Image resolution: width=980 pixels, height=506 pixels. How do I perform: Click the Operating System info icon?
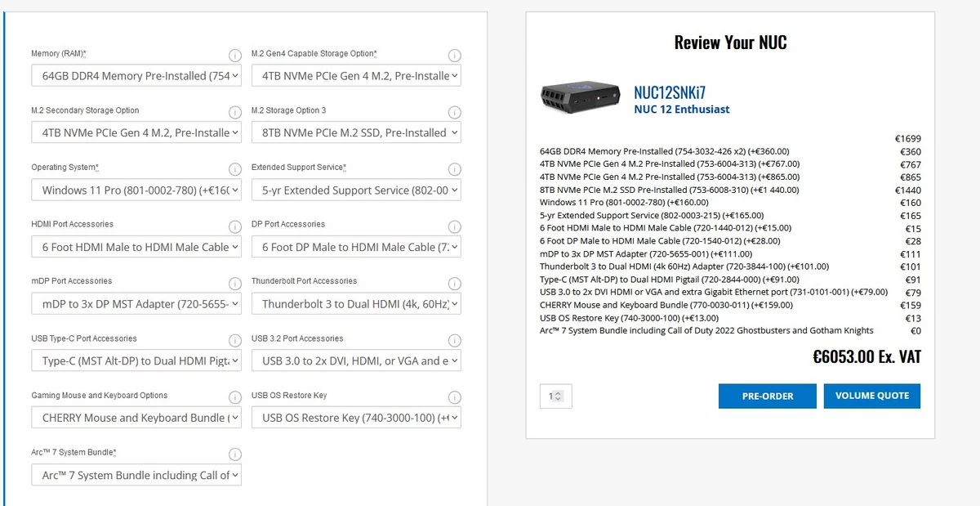(x=234, y=169)
